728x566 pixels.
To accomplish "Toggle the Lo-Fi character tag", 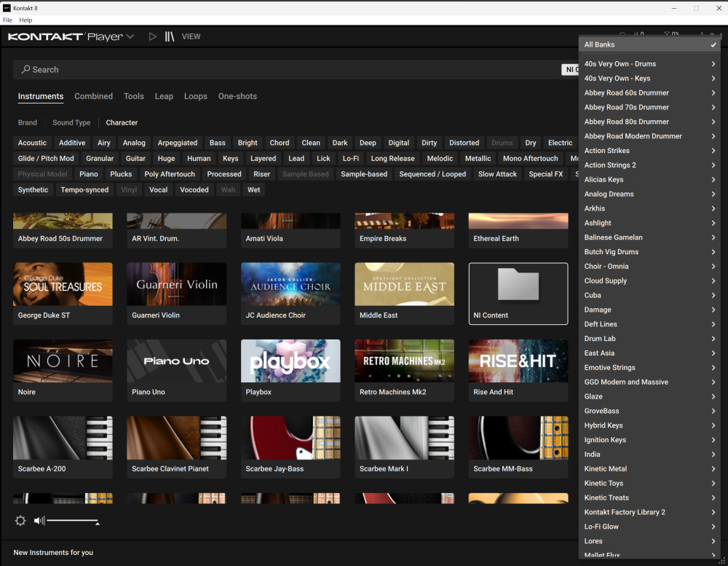I will (x=351, y=159).
